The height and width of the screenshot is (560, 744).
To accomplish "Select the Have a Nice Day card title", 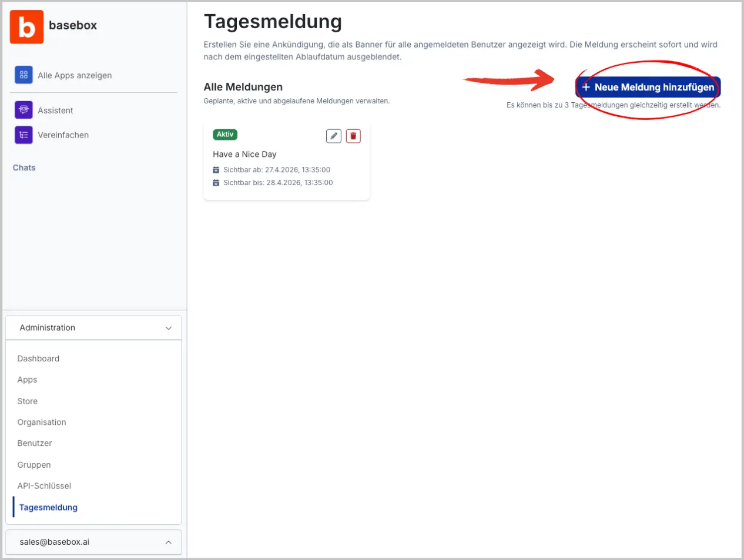I will coord(244,154).
